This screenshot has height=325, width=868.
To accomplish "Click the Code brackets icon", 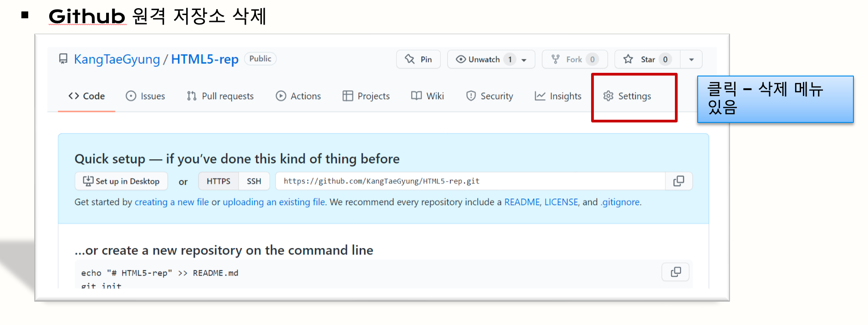I will pos(74,96).
